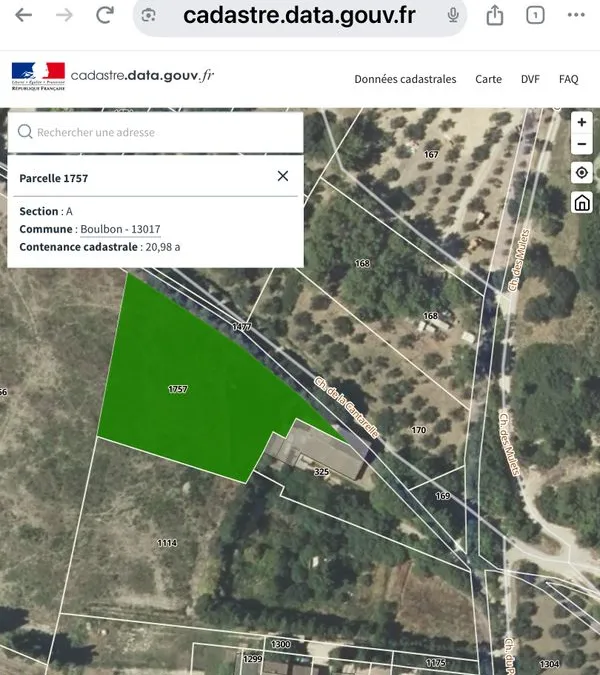Screen dimensions: 600x675
Task: Select parcel 1299 on the map
Action: 252,659
